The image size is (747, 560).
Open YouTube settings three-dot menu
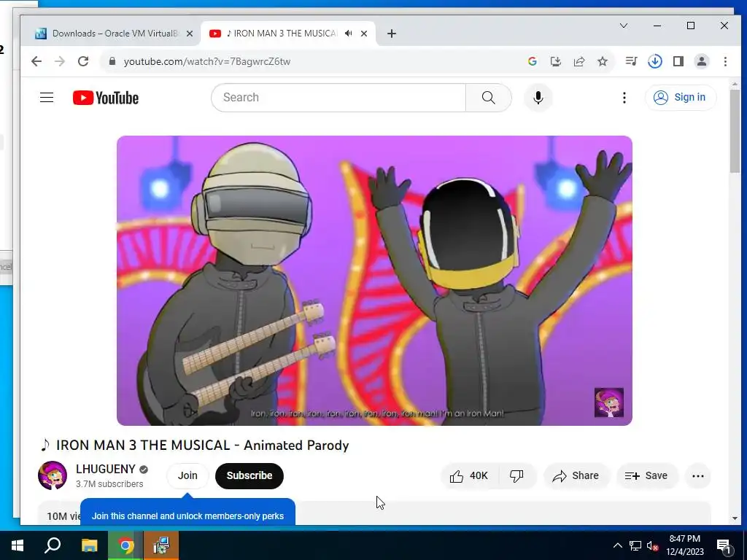pos(624,98)
